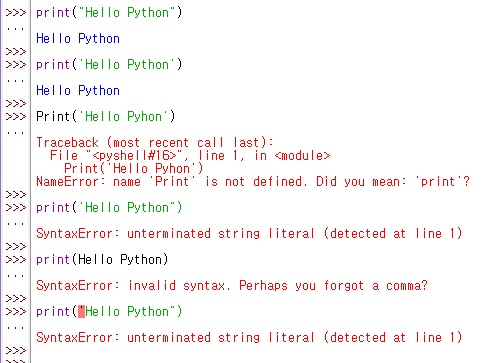Click the 'Perhaps you forgot a comma?' error
Viewport: 489px width, 363px height.
(x=333, y=286)
